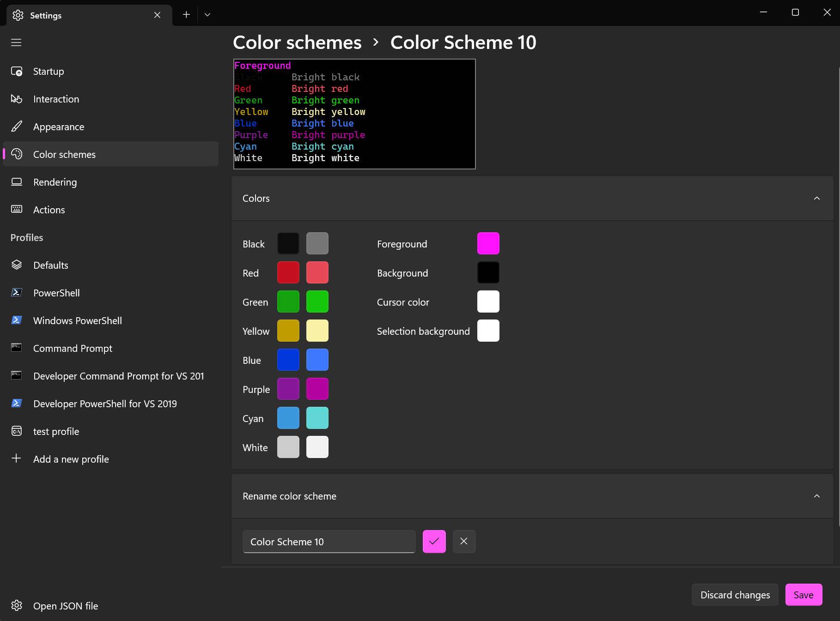Screen dimensions: 840x621
Task: Open the Command Prompt profile
Action: tap(110, 349)
